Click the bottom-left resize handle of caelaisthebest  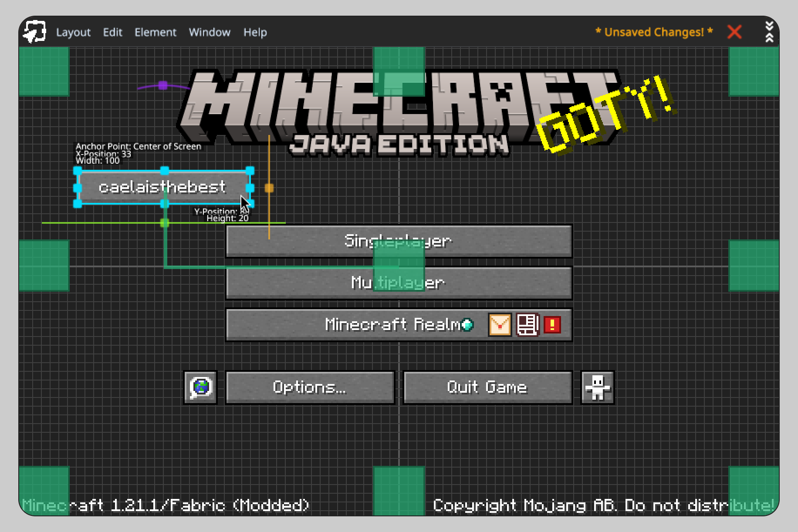78,204
